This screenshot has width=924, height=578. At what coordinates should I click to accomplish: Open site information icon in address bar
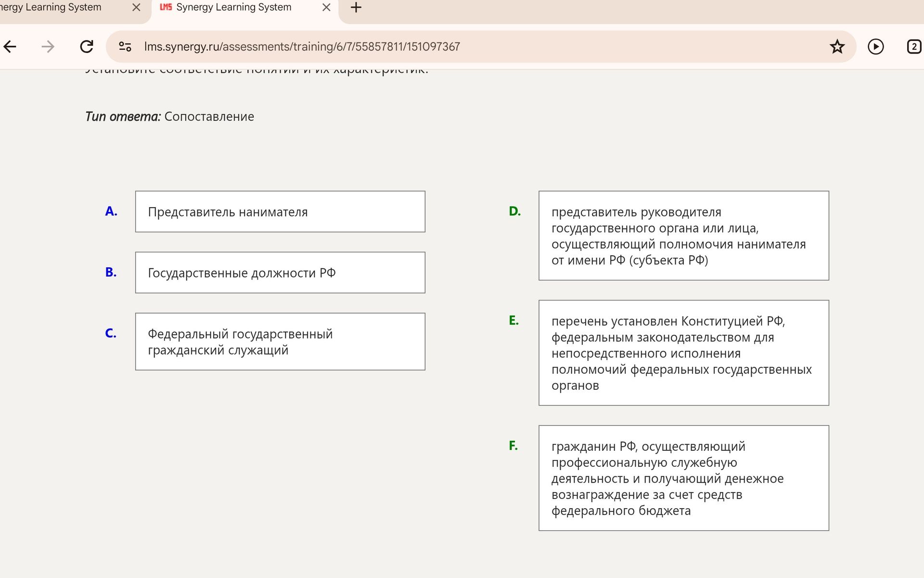coord(125,47)
